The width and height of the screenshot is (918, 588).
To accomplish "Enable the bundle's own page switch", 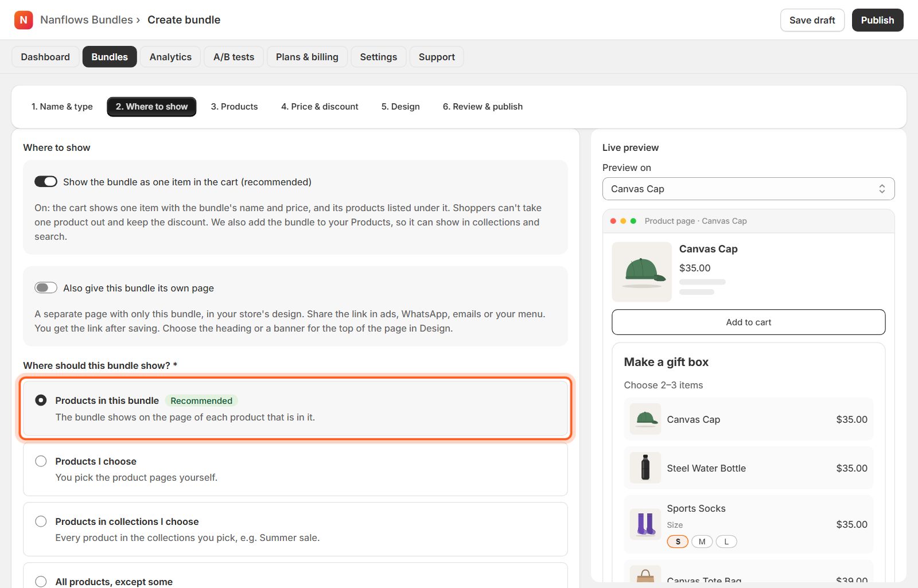I will pos(46,288).
